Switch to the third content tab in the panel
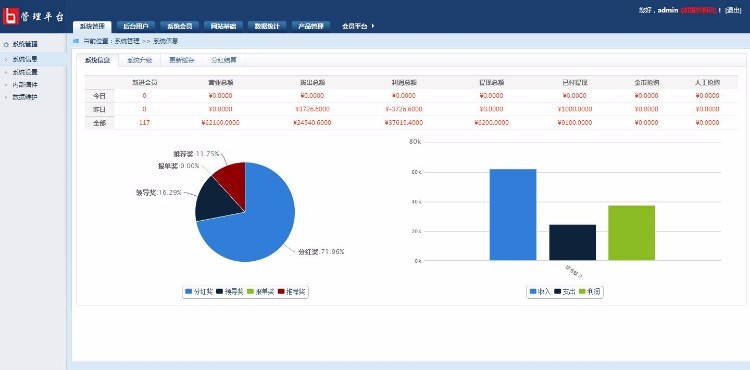This screenshot has height=370, width=750. click(x=182, y=60)
